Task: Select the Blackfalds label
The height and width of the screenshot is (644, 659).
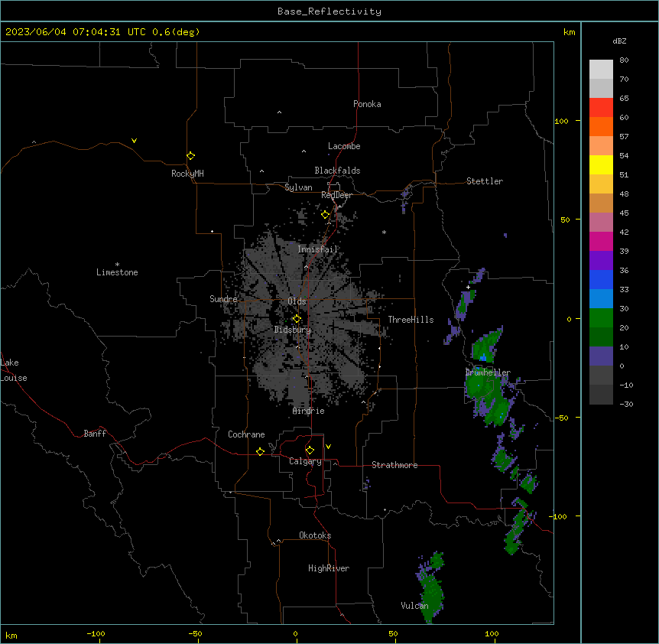Action: click(337, 171)
